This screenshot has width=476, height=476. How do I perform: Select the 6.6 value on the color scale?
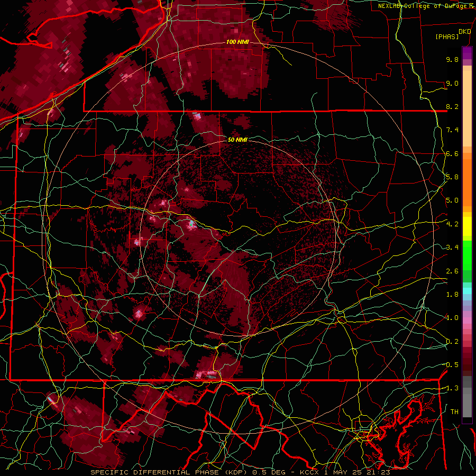point(452,153)
